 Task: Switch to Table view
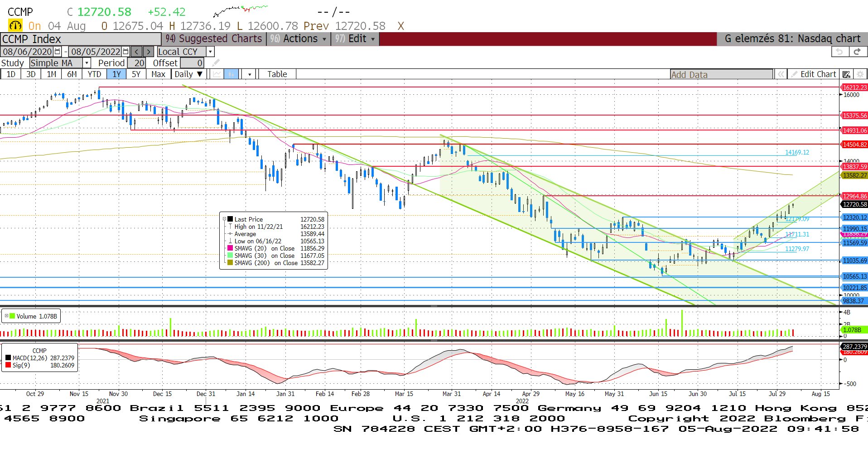(277, 74)
